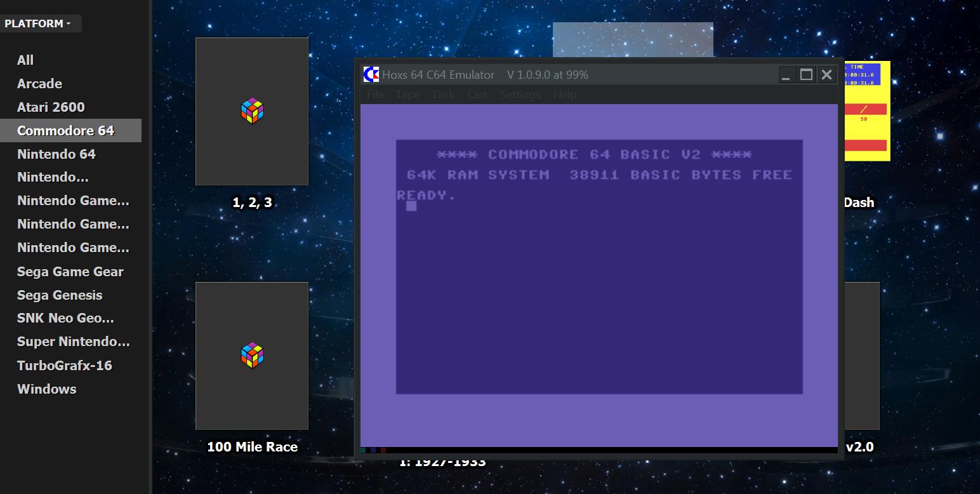Click the 100 Mile Race game cover
The image size is (980, 494).
pos(252,356)
